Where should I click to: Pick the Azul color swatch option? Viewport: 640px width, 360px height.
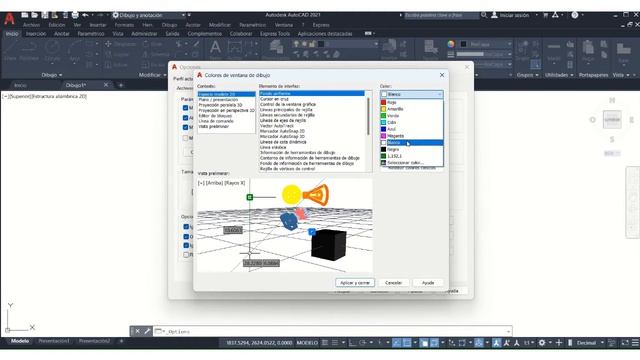tap(411, 129)
